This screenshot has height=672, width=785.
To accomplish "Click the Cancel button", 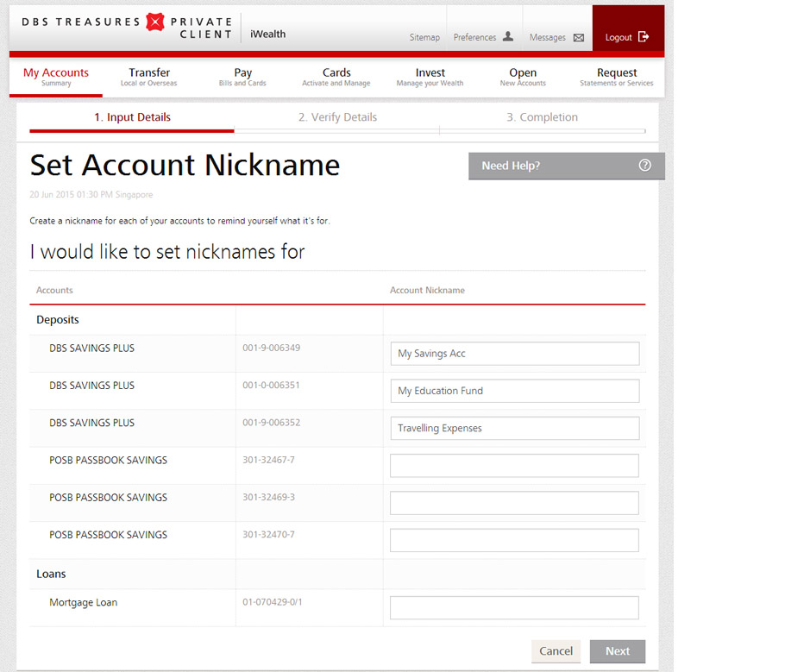I will click(556, 651).
